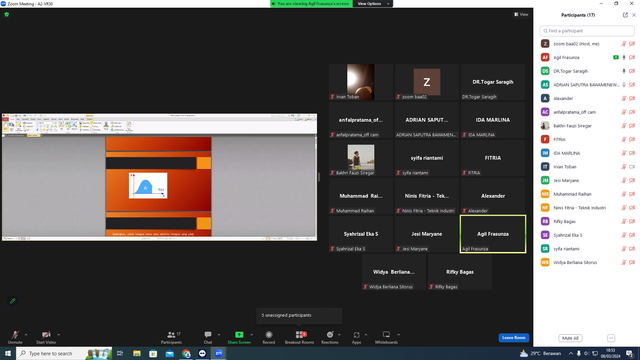Open the Apps icon
This screenshot has width=640, height=360.
(356, 335)
